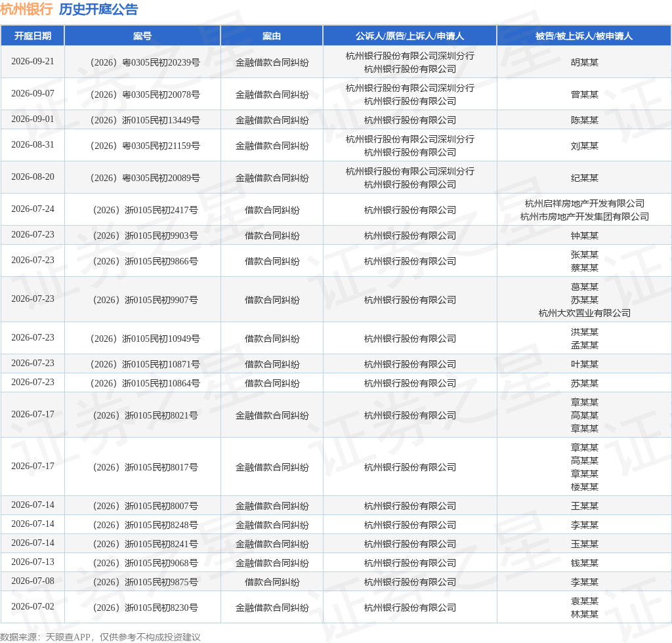Screen dimensions: 672x643
Task: Click the 案号 column header
Action: 142,36
